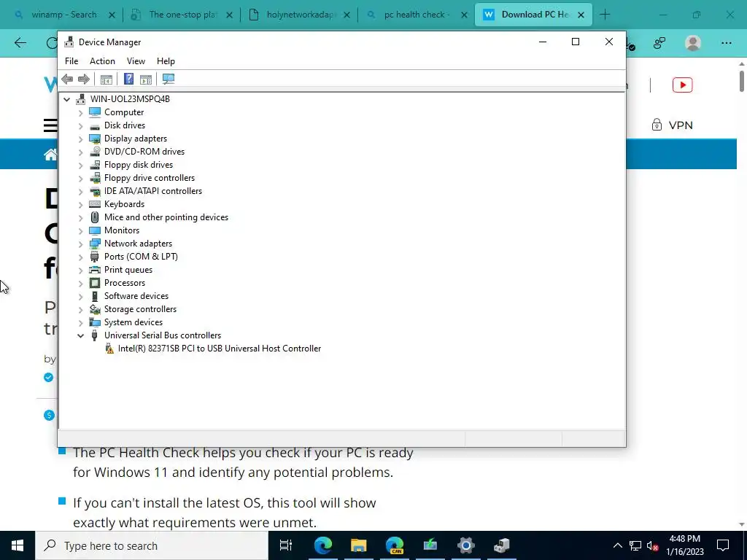Viewport: 747px width, 560px height.
Task: Open Edge Canary from the taskbar
Action: point(395,545)
